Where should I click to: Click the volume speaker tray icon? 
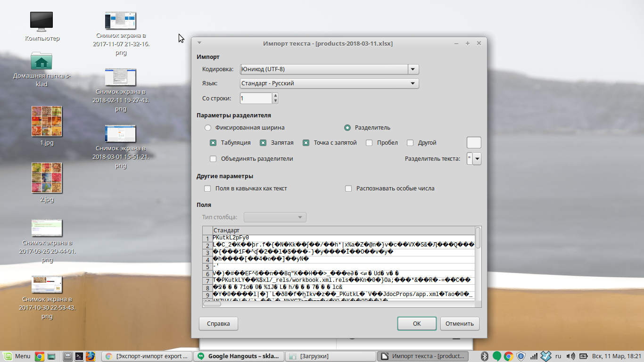click(570, 356)
